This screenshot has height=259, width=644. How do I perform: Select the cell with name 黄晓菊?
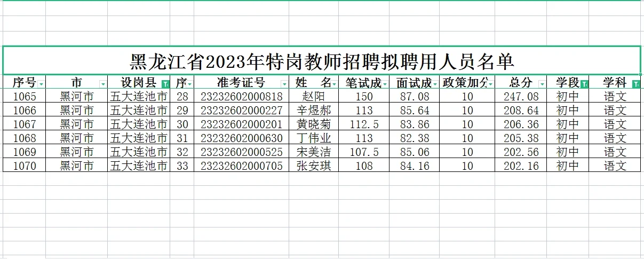313,124
